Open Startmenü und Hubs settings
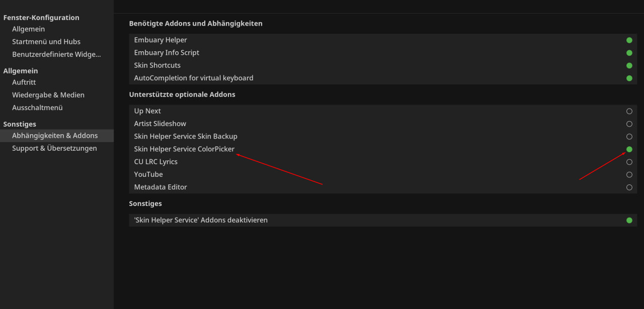 (x=46, y=42)
